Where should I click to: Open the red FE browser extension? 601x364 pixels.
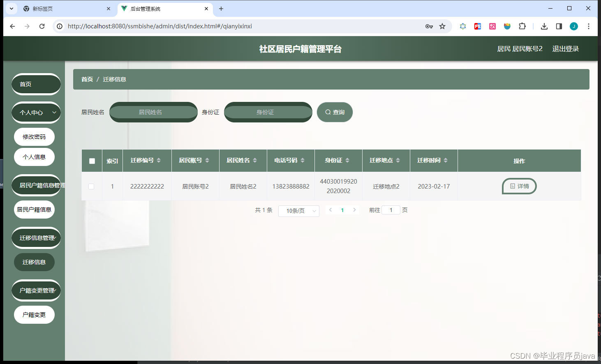coord(478,26)
